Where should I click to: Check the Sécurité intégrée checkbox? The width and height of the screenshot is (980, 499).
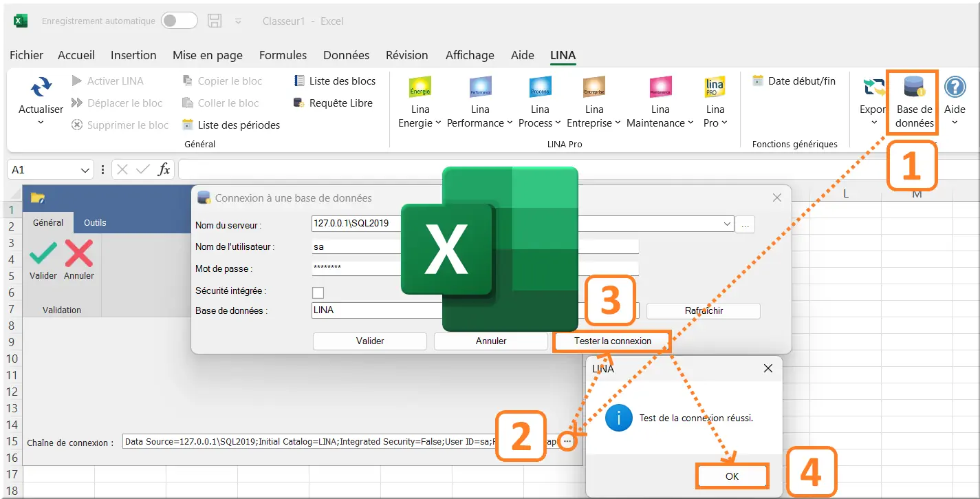point(318,293)
